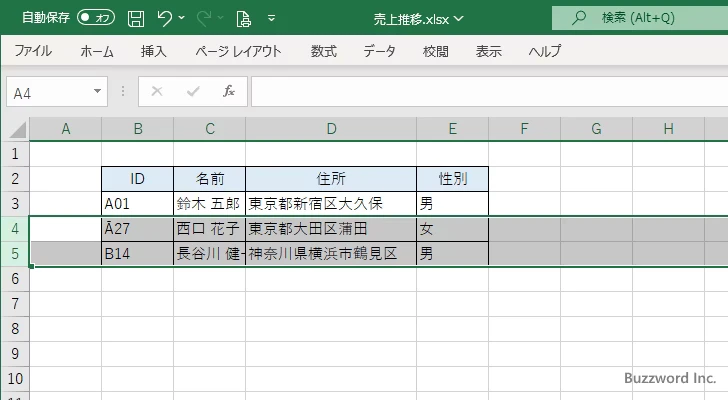Open the 校閲 ribbon tab

[436, 51]
